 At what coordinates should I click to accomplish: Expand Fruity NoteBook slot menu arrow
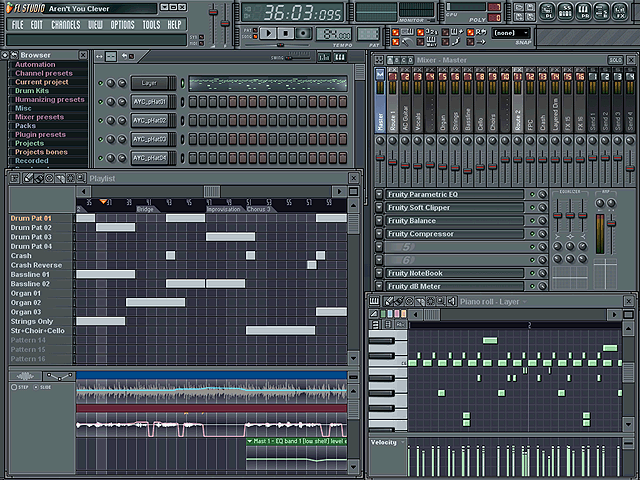point(379,273)
